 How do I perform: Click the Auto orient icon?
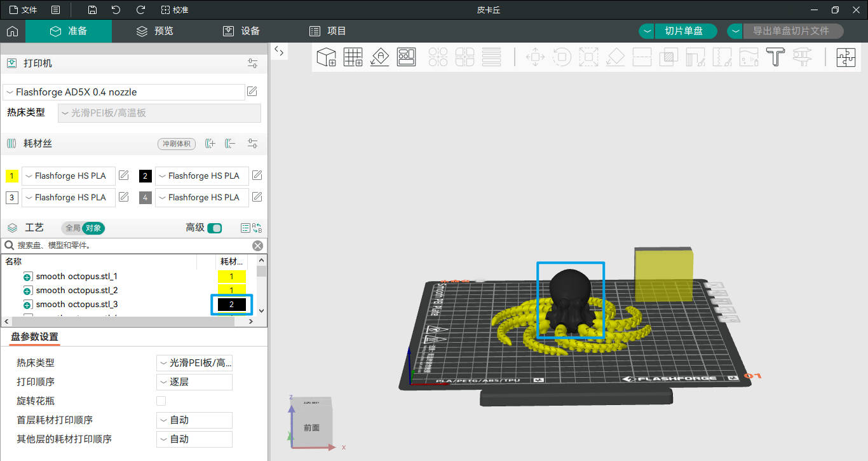pyautogui.click(x=379, y=57)
